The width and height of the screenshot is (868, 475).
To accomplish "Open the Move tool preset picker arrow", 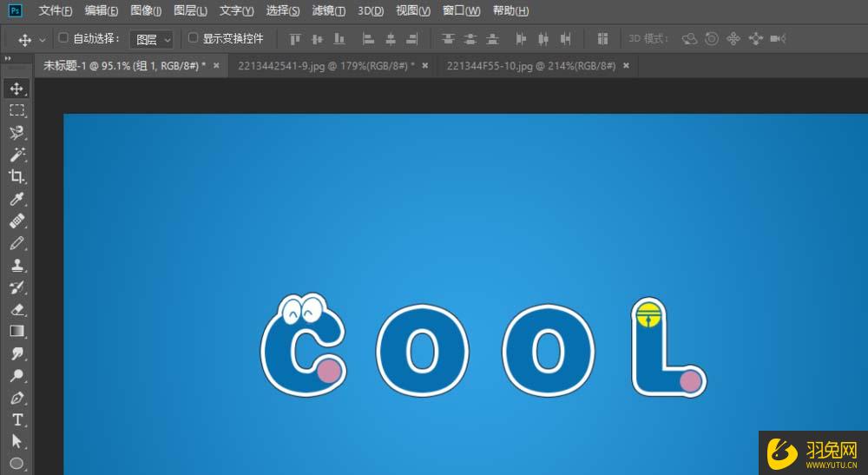I will click(43, 40).
